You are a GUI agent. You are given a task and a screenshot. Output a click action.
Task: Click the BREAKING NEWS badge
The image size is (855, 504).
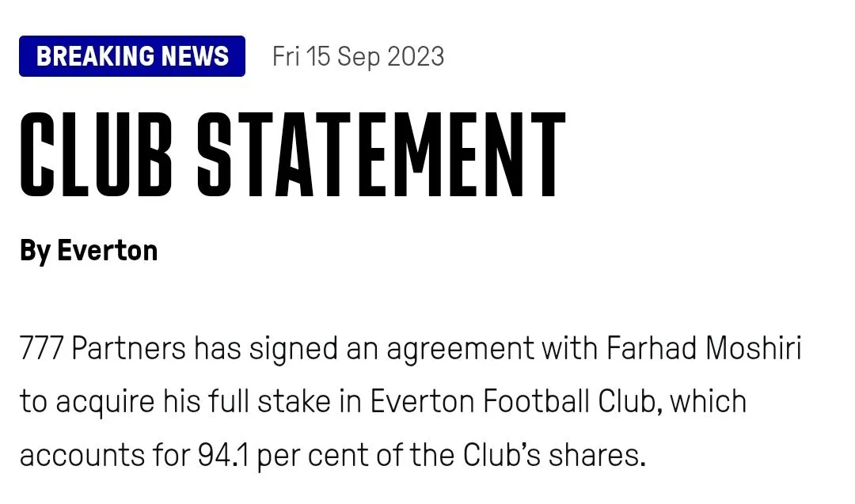(x=132, y=56)
